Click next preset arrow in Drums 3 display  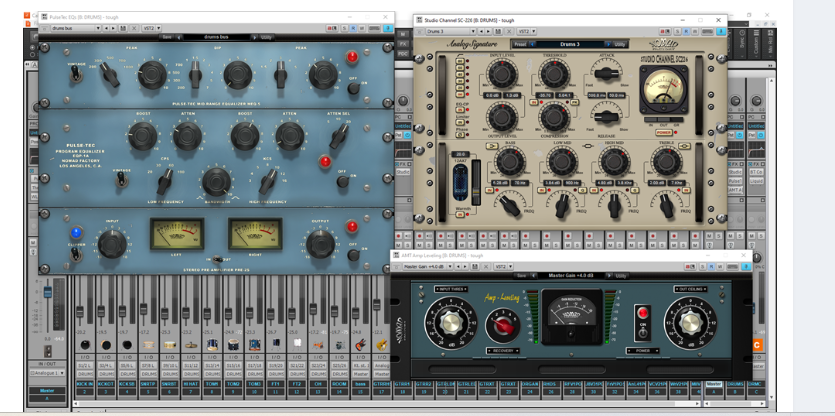click(608, 44)
